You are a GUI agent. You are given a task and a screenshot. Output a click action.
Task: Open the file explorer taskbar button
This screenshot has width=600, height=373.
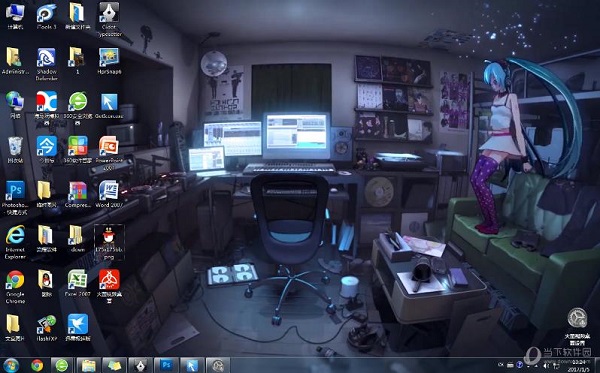(88, 365)
